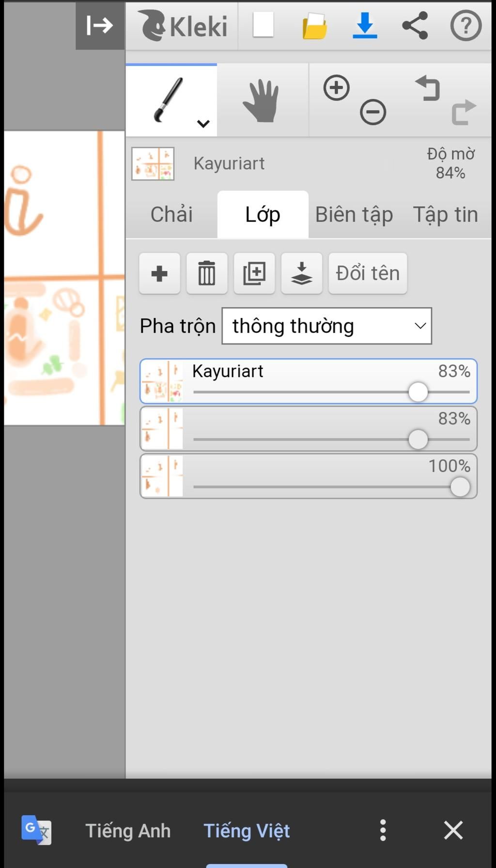Screen dimensions: 496x868
Task: Open Biên tập tab
Action: [x=354, y=214]
